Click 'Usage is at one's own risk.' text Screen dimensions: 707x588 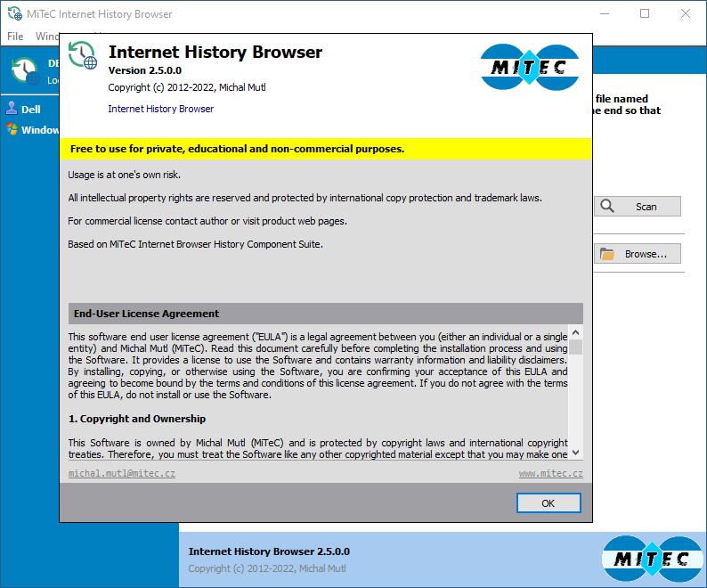[125, 175]
